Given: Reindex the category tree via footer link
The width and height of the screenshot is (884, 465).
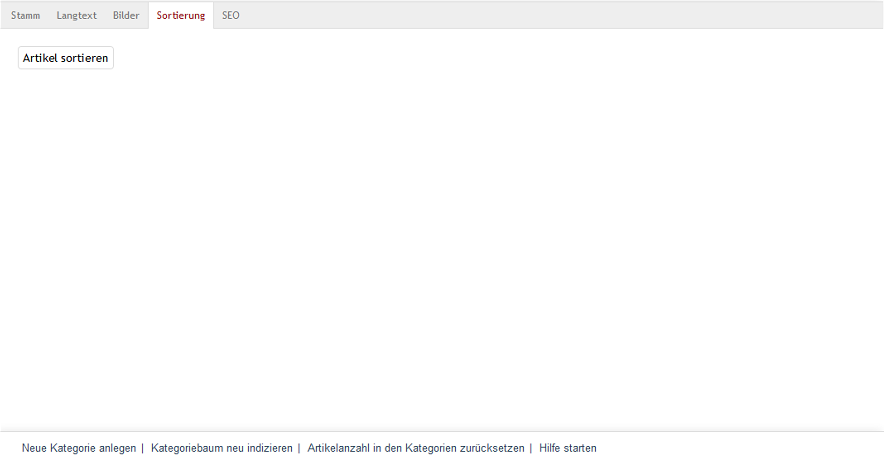Looking at the screenshot, I should pyautogui.click(x=221, y=448).
